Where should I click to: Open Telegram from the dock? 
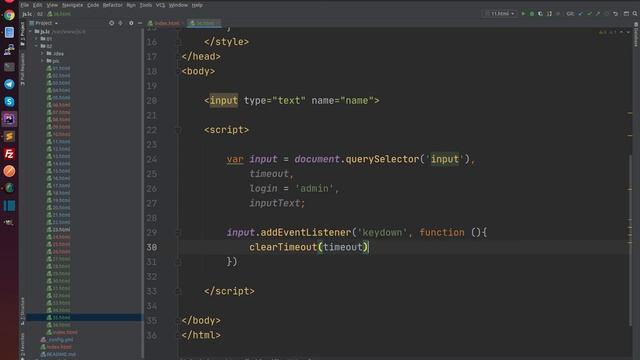[x=9, y=84]
